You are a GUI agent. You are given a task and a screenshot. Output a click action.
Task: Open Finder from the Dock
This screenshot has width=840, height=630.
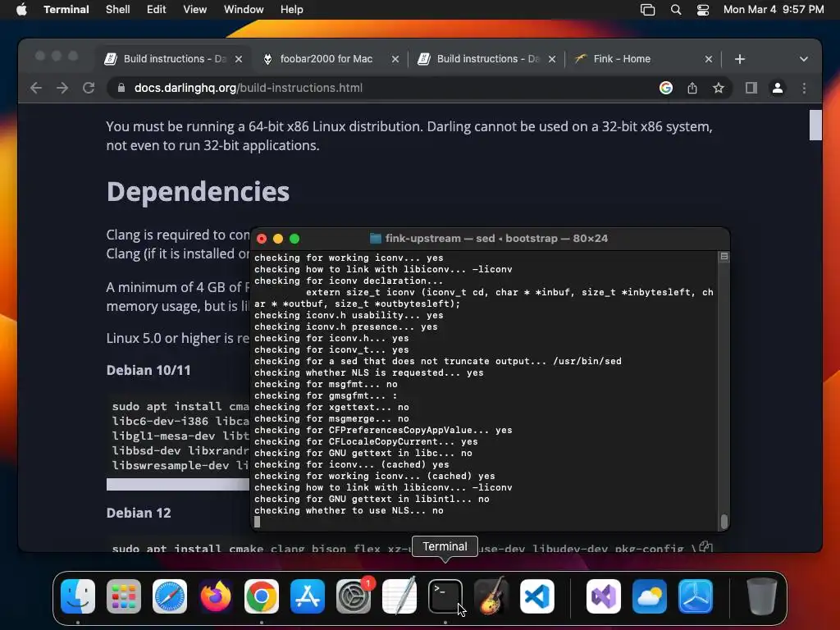(x=78, y=596)
